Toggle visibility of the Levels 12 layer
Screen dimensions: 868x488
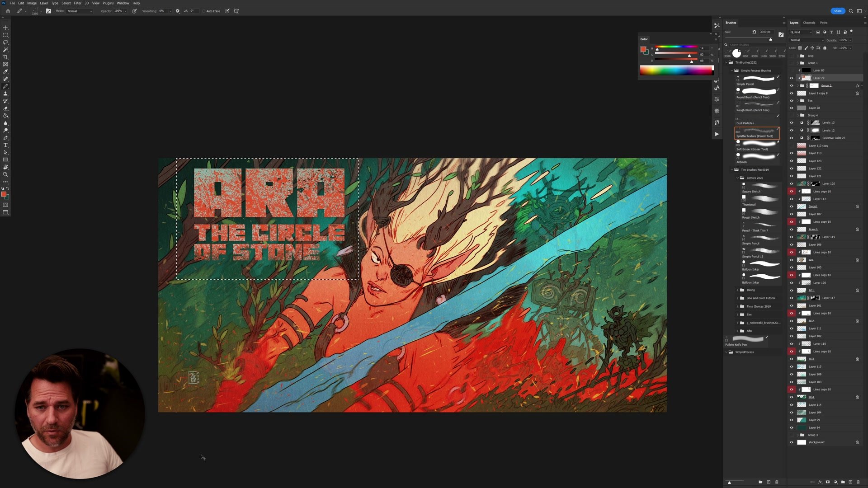pyautogui.click(x=791, y=130)
